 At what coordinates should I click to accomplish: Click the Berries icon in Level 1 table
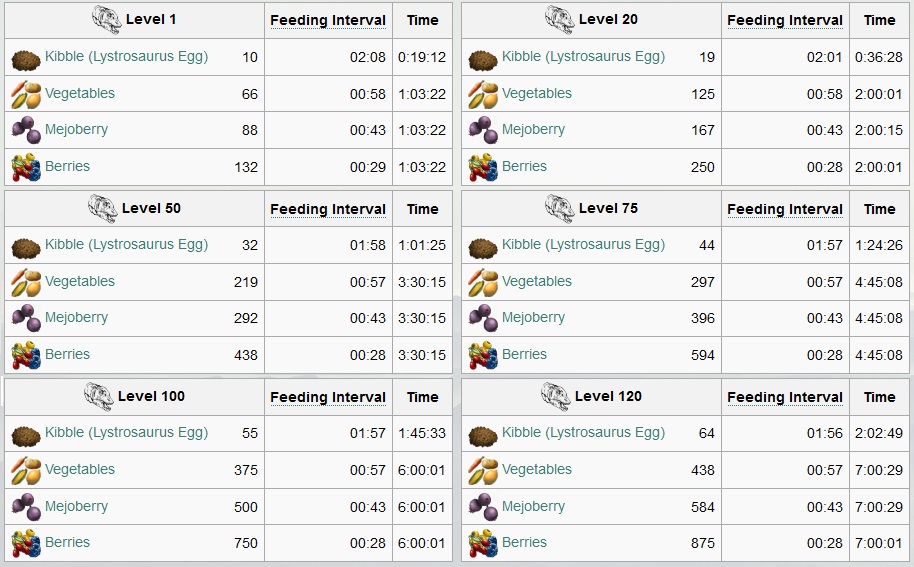[x=26, y=167]
